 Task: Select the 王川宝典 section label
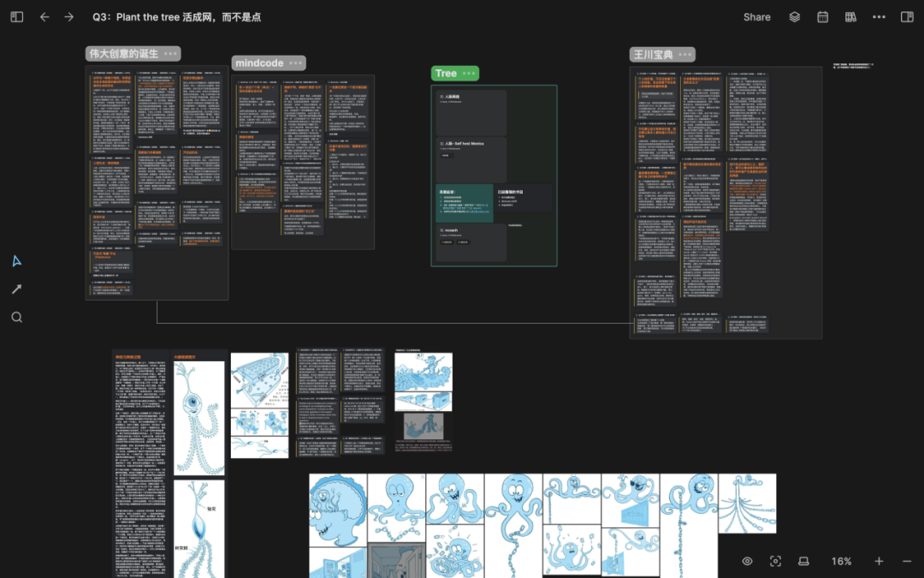[x=653, y=55]
